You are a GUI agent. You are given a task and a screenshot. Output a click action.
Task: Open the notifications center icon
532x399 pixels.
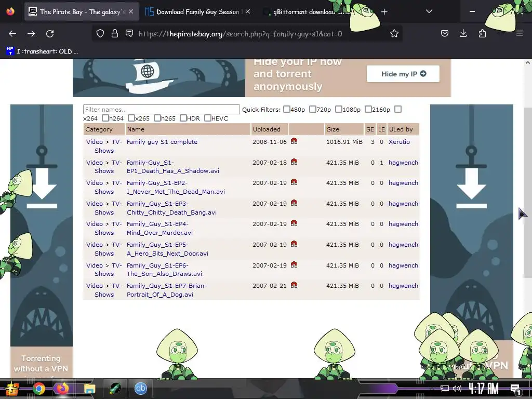click(515, 389)
